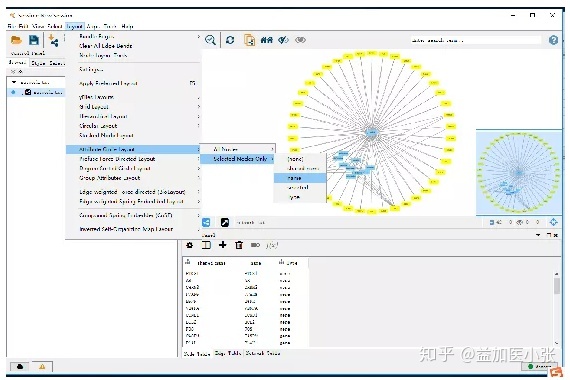Click the float panel icon of the Table Panel
Viewport: 570px width, 380px height.
tap(549, 235)
